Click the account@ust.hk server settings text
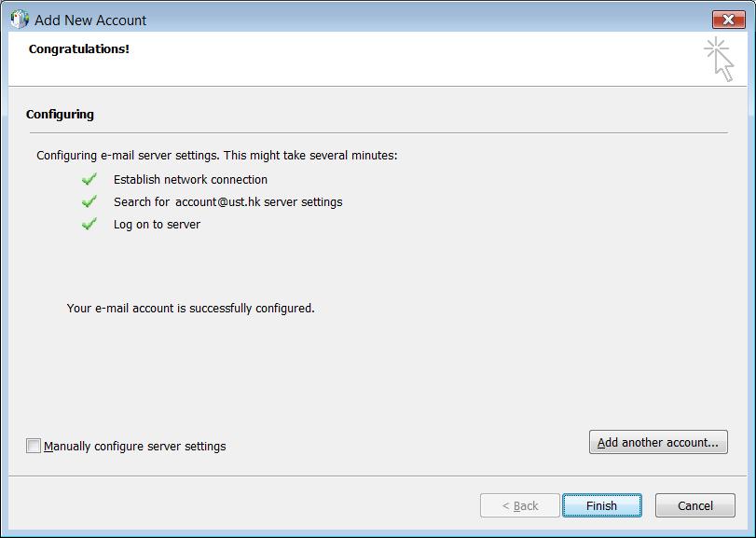Viewport: 756px width, 538px height. 258,202
